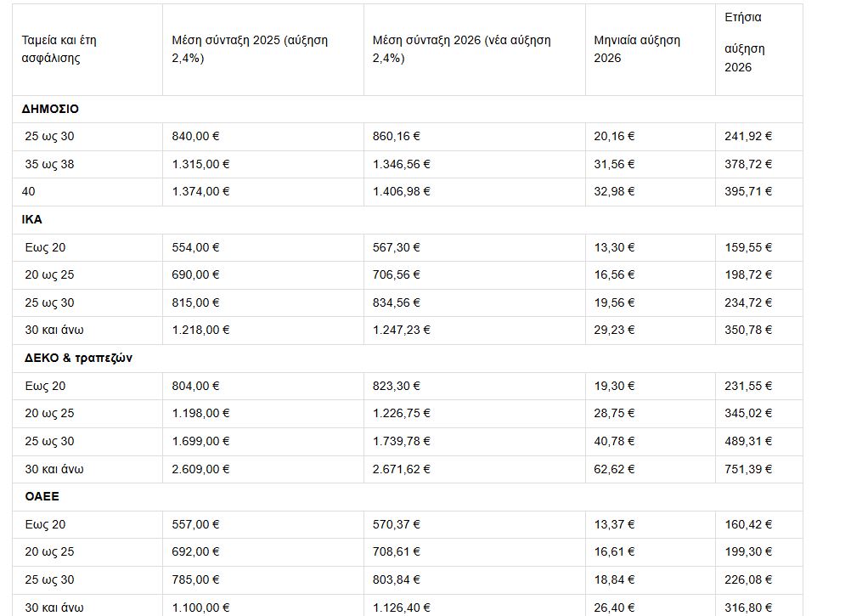This screenshot has height=616, width=868.
Task: Click the ΙΚΑ section heading
Action: click(x=32, y=219)
